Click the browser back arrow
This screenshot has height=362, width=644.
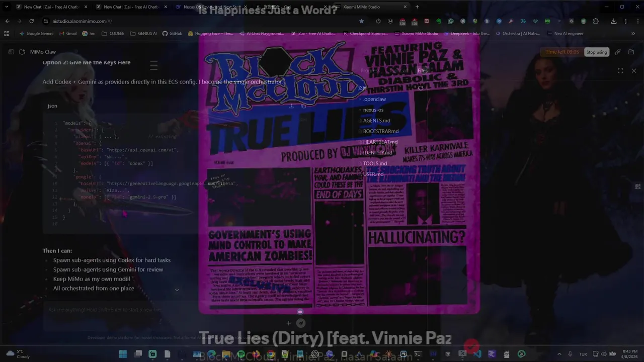pos(7,21)
